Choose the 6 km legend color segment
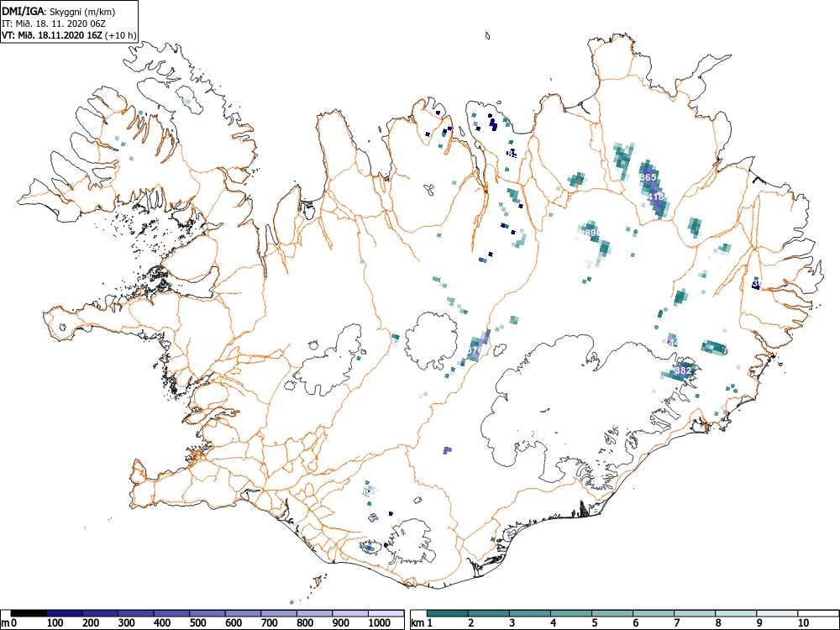The width and height of the screenshot is (840, 630). [x=654, y=613]
